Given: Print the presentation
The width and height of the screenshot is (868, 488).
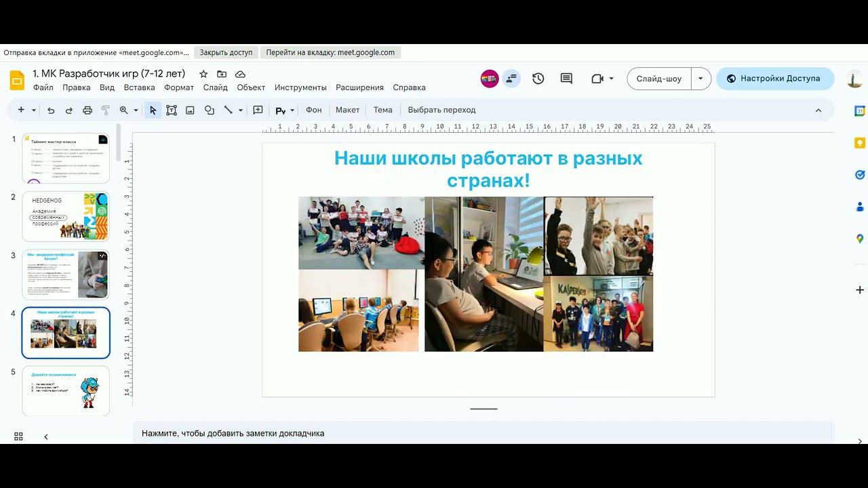Looking at the screenshot, I should [x=87, y=110].
